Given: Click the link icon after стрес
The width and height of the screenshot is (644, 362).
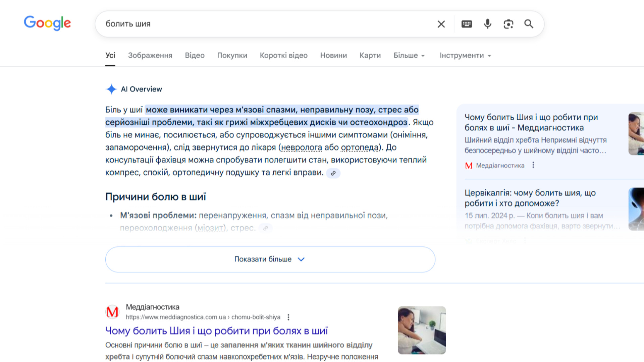Looking at the screenshot, I should pyautogui.click(x=266, y=228).
